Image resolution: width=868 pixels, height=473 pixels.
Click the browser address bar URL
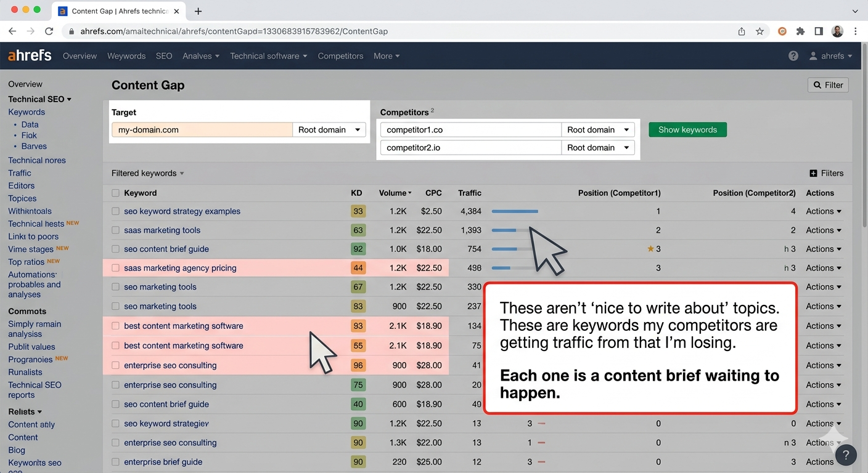[x=234, y=31]
